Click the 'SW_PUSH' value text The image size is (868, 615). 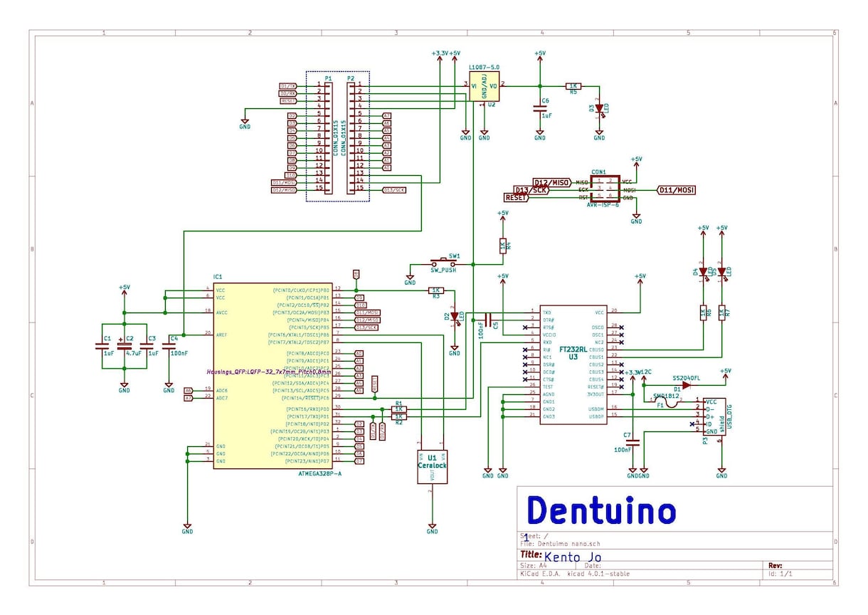[443, 270]
